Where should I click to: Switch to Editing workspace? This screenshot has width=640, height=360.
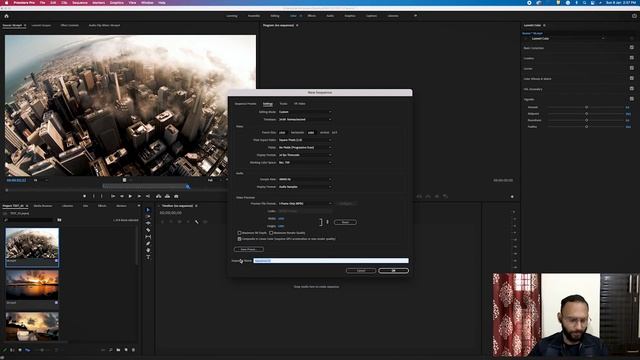point(275,16)
